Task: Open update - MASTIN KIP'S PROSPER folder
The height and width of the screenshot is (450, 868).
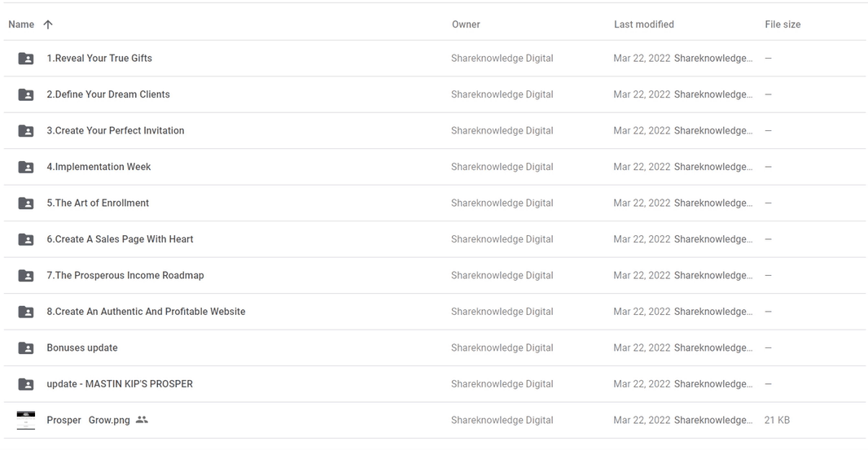Action: point(120,384)
